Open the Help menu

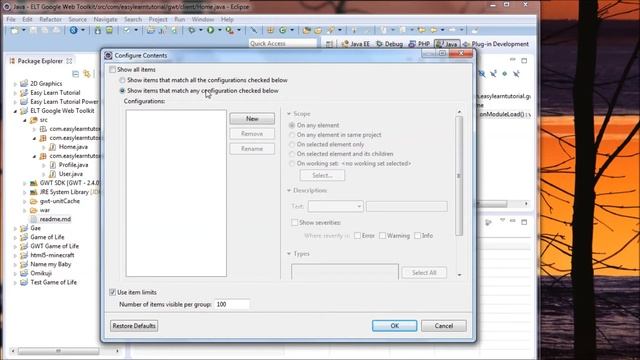[x=227, y=19]
